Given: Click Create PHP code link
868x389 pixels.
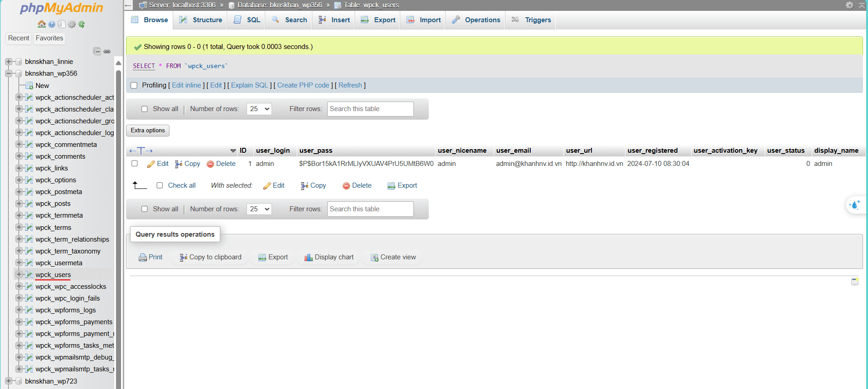Looking at the screenshot, I should click(x=303, y=85).
